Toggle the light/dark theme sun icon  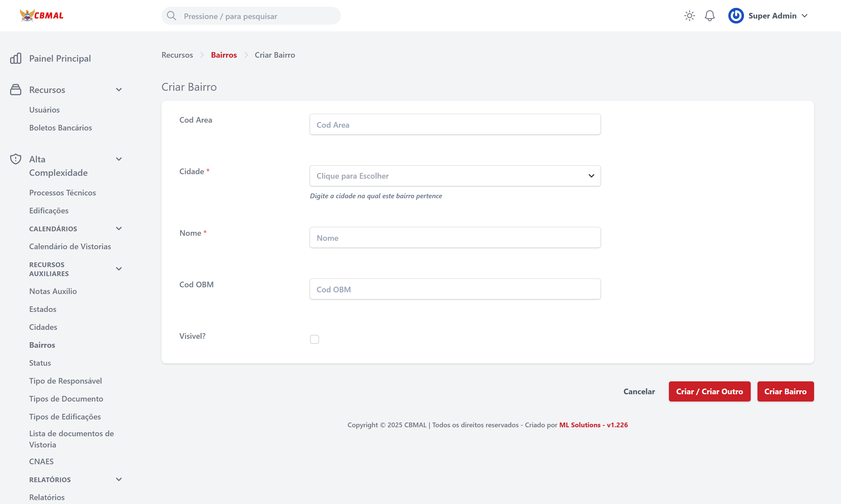coord(689,16)
